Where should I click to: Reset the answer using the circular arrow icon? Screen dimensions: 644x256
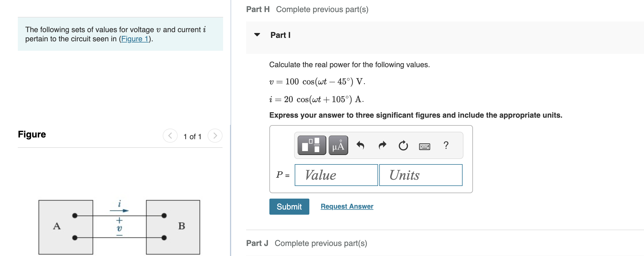pos(403,146)
